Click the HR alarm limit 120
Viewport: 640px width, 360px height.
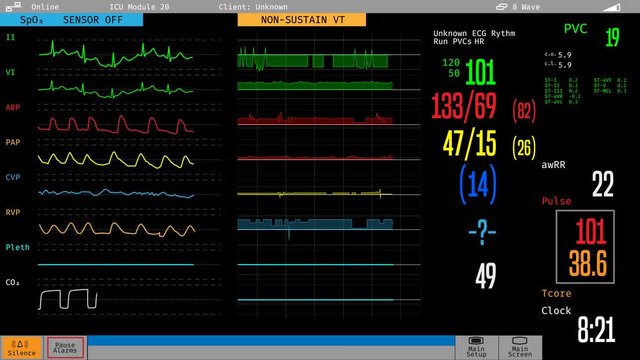coord(451,62)
